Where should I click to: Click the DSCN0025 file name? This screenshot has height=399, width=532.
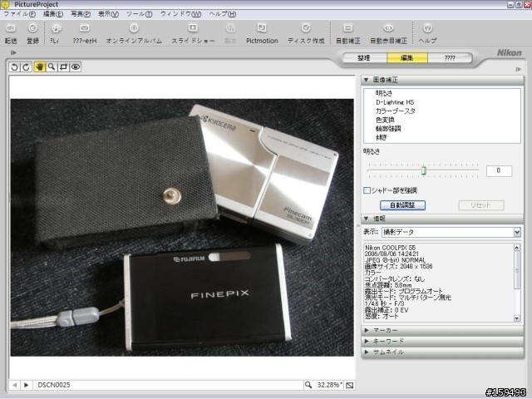coord(53,385)
